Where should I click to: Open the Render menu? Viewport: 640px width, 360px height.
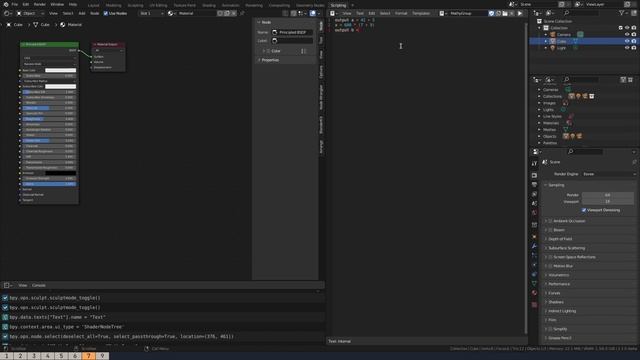pyautogui.click(x=40, y=4)
